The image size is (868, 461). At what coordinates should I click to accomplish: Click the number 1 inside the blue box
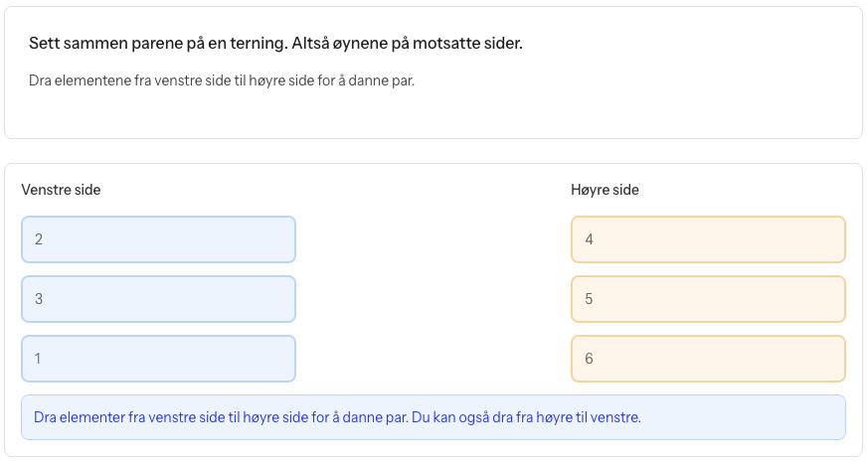click(x=38, y=359)
